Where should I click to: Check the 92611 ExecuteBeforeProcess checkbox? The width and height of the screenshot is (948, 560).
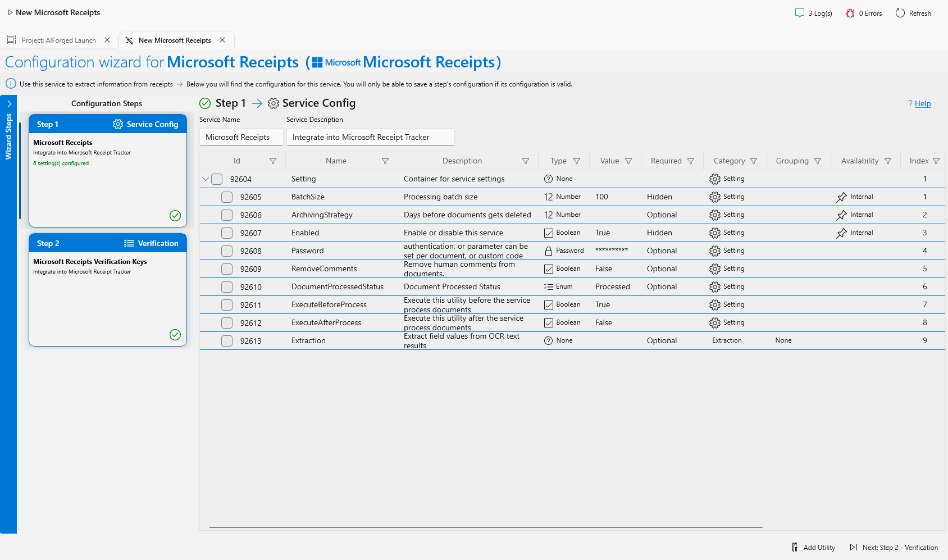click(227, 305)
